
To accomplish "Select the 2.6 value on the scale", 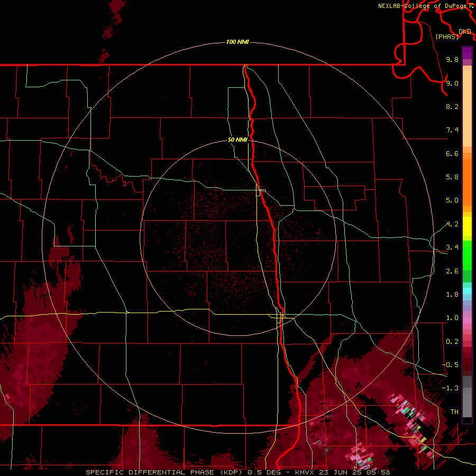I will point(452,271).
